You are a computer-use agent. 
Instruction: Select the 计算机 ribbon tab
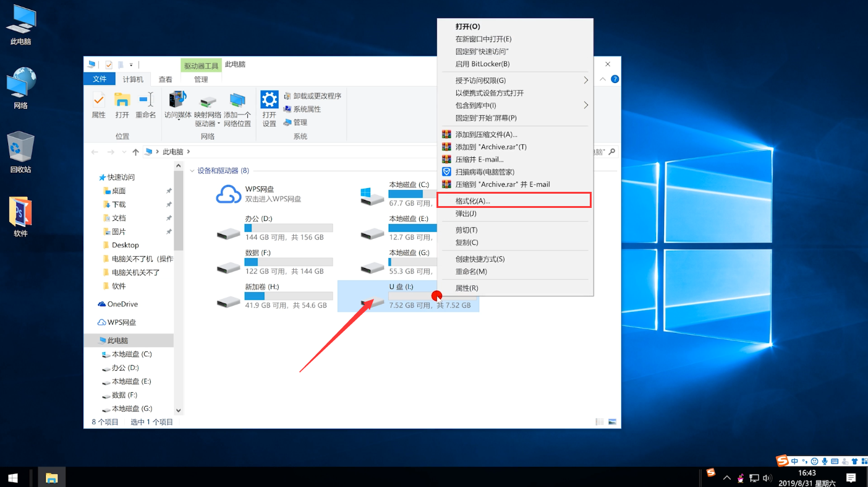click(x=133, y=79)
